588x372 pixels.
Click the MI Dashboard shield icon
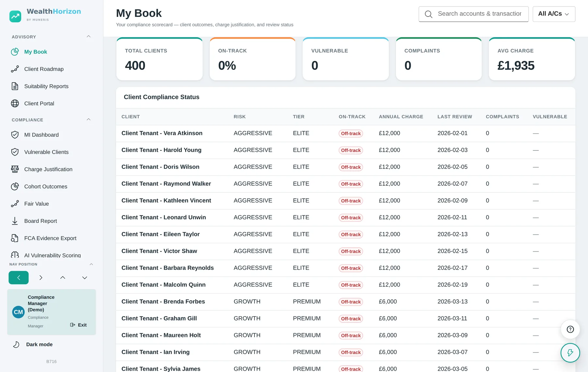15,135
